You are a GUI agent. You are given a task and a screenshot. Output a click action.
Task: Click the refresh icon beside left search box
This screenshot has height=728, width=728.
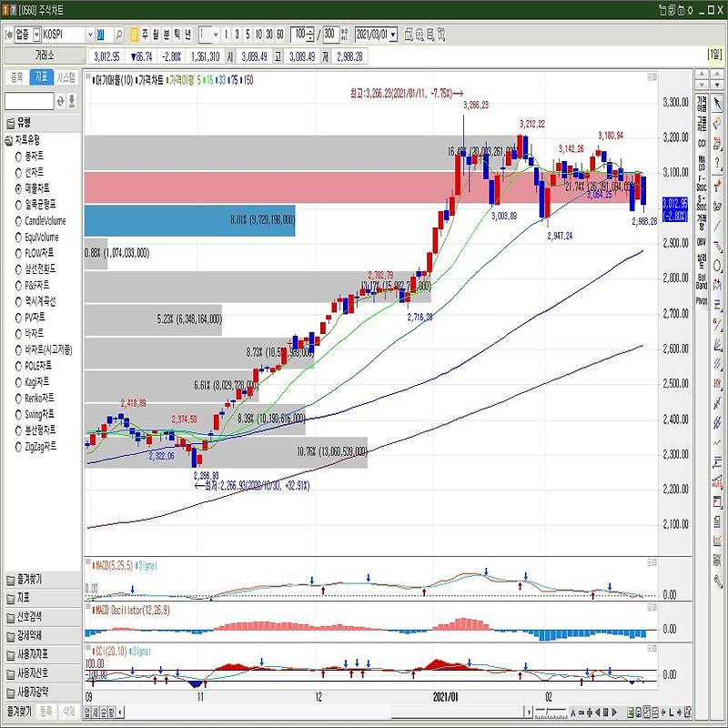point(60,101)
